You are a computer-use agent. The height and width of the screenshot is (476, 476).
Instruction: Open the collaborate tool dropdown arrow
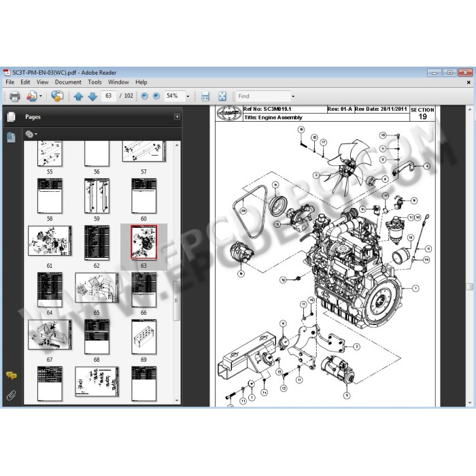[x=40, y=97]
